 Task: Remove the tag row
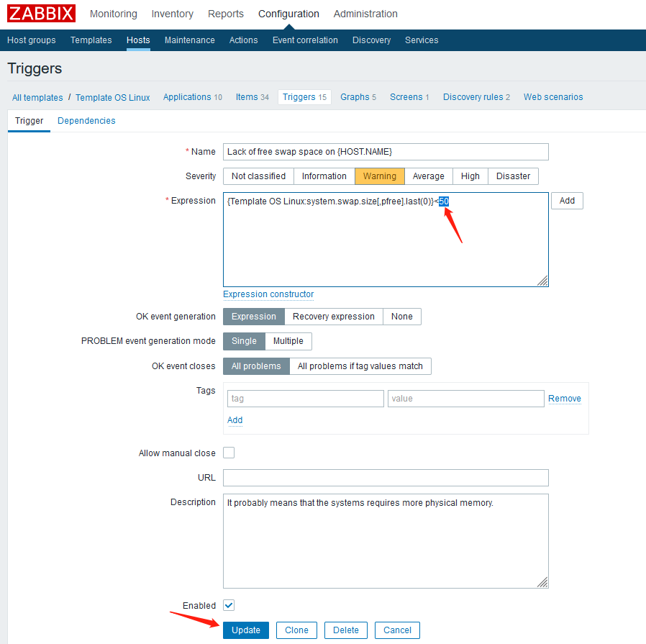tap(565, 399)
